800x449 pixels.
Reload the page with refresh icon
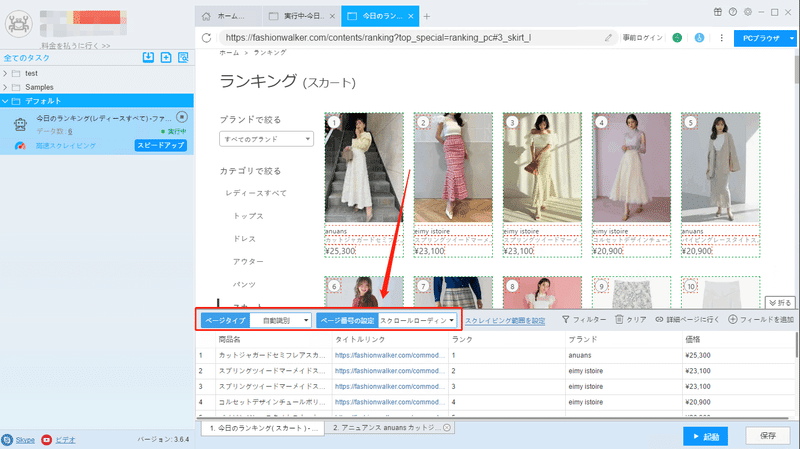(206, 38)
